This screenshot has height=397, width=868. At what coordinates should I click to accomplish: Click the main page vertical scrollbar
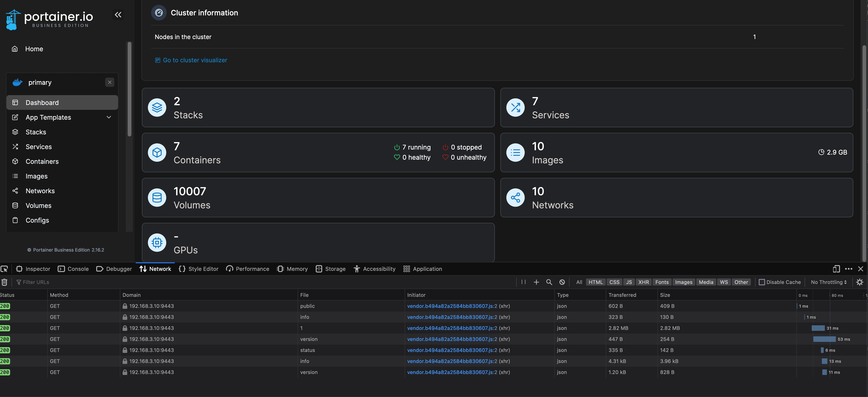(x=864, y=153)
